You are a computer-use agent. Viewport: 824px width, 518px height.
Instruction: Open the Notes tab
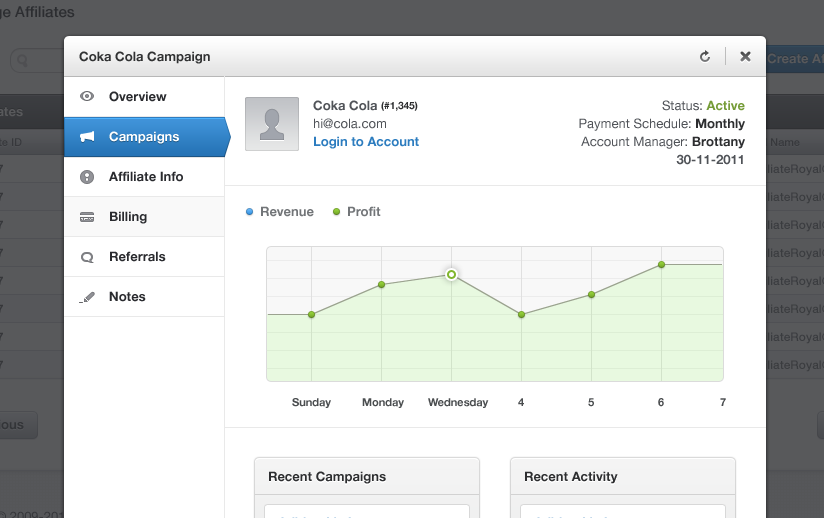145,296
